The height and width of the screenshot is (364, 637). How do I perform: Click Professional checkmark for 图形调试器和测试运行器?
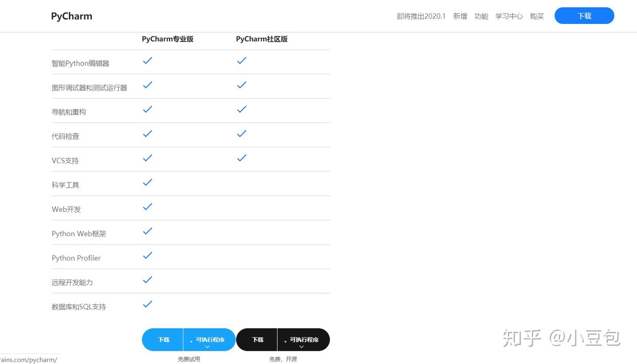(148, 85)
